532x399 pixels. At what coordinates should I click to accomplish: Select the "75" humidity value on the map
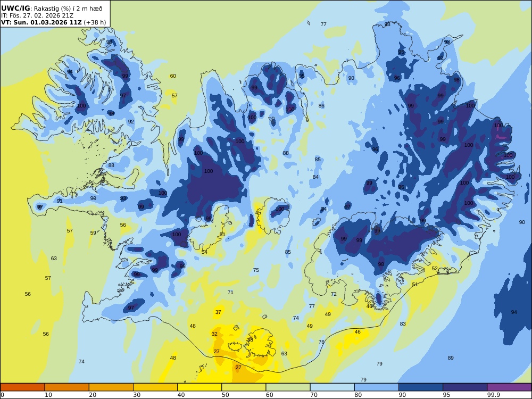click(256, 270)
